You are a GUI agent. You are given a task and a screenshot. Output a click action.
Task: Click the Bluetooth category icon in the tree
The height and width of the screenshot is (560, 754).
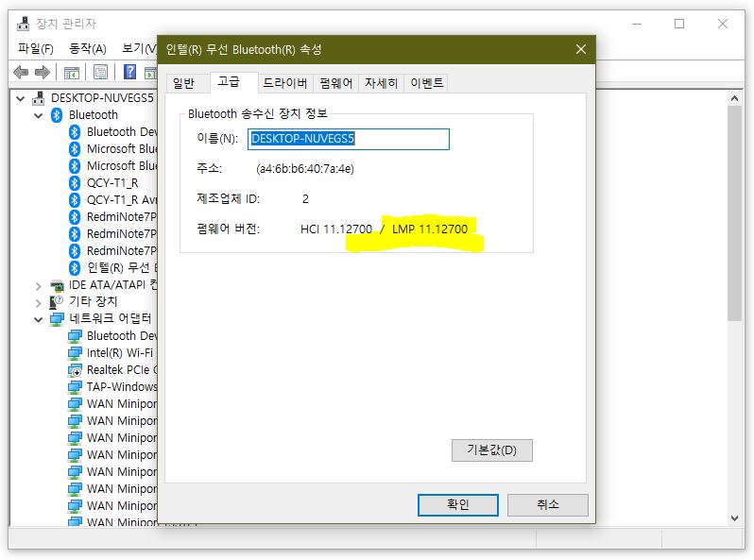pyautogui.click(x=57, y=115)
